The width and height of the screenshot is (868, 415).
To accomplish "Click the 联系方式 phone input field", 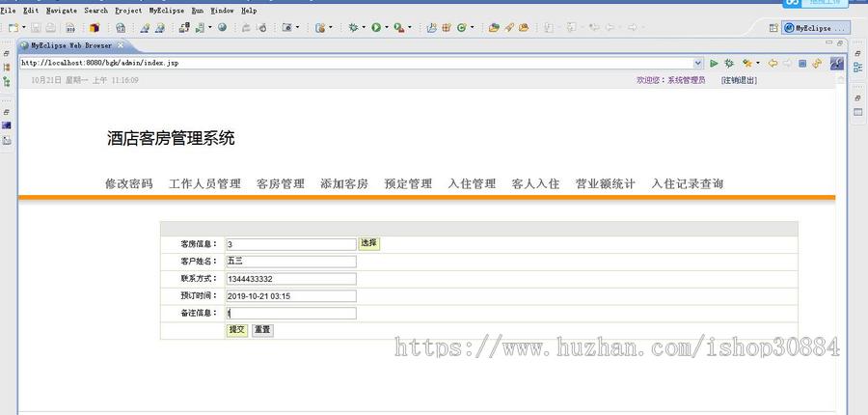I will pyautogui.click(x=291, y=279).
